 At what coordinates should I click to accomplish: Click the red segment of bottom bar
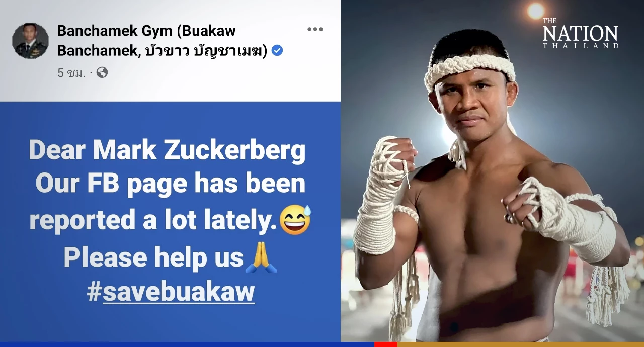(x=385, y=344)
